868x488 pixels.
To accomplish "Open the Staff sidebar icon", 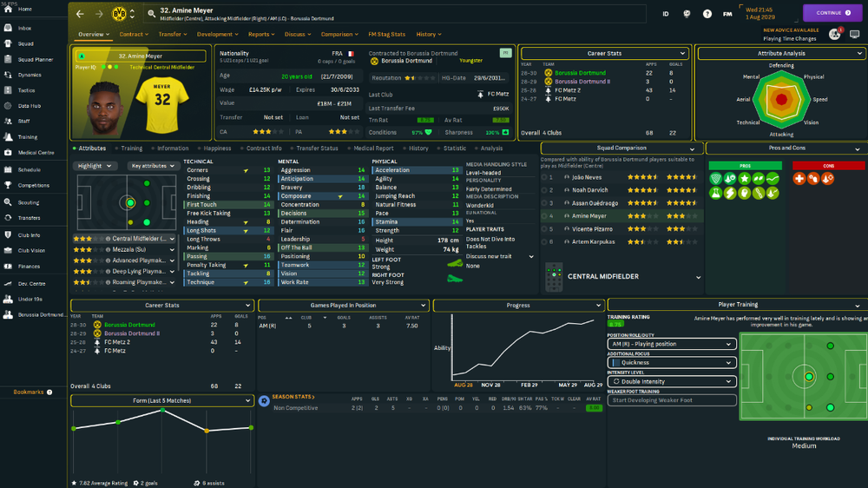I will 8,121.
